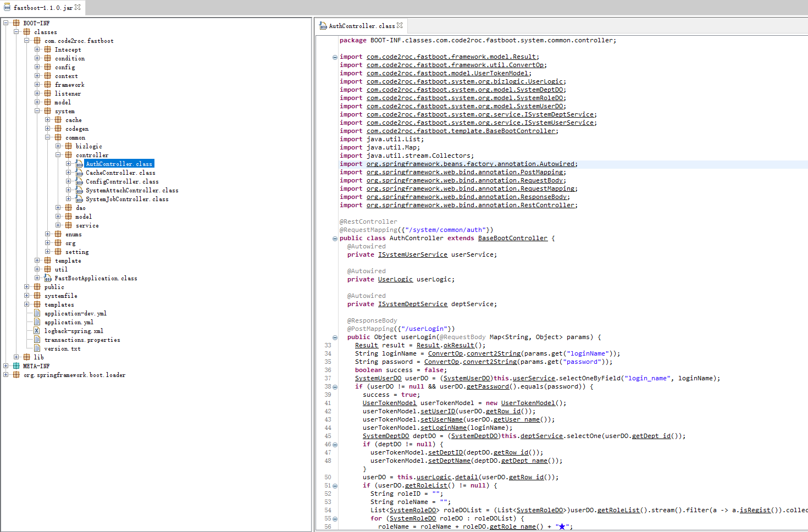Click the org.springframework.boot.loader package icon
This screenshot has height=532, width=808.
click(x=16, y=375)
